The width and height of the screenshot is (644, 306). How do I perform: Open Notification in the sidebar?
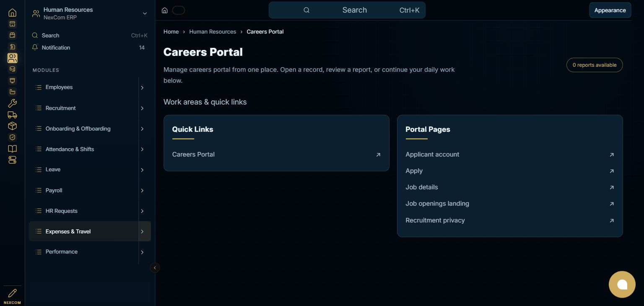(90, 47)
